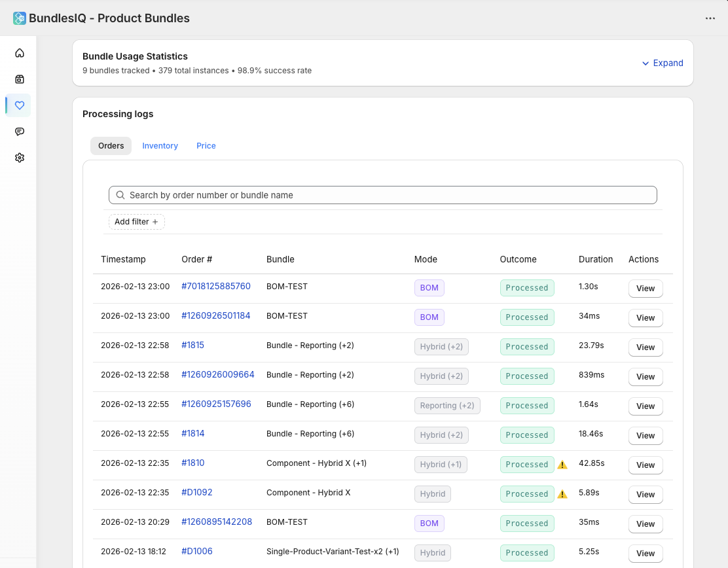Select the highlighted heart Bundles icon
Image resolution: width=728 pixels, height=568 pixels.
click(19, 105)
